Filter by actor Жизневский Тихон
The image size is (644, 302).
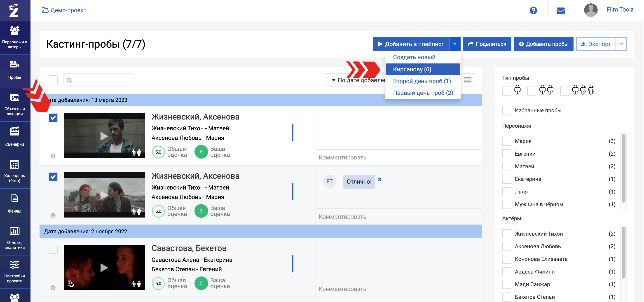[x=506, y=234]
